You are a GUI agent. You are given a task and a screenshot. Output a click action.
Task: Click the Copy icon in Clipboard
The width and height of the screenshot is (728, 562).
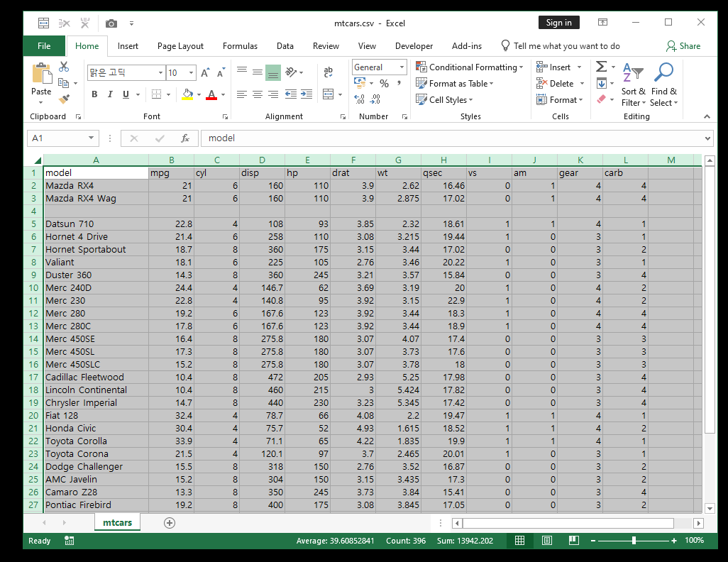coord(64,83)
